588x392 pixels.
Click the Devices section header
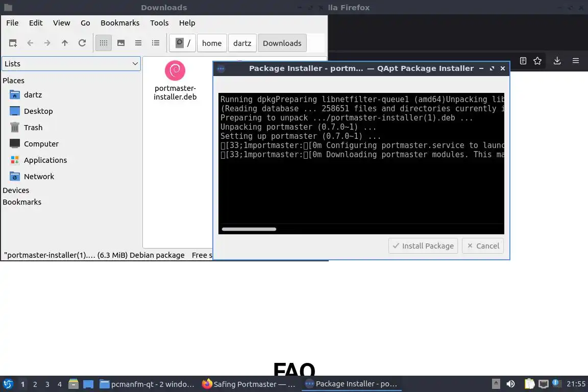point(16,190)
